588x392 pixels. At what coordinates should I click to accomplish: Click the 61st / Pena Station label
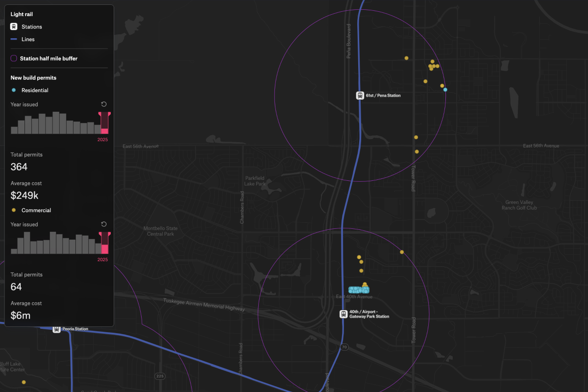[x=383, y=96]
